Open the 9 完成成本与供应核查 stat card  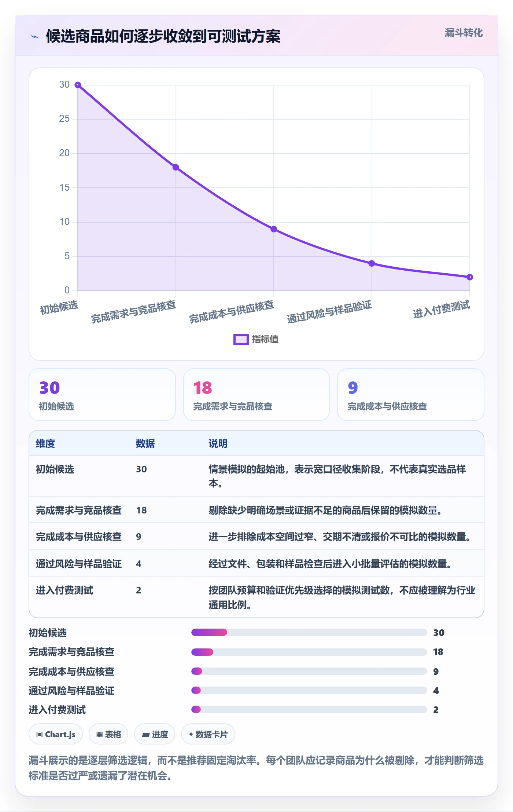point(411,395)
